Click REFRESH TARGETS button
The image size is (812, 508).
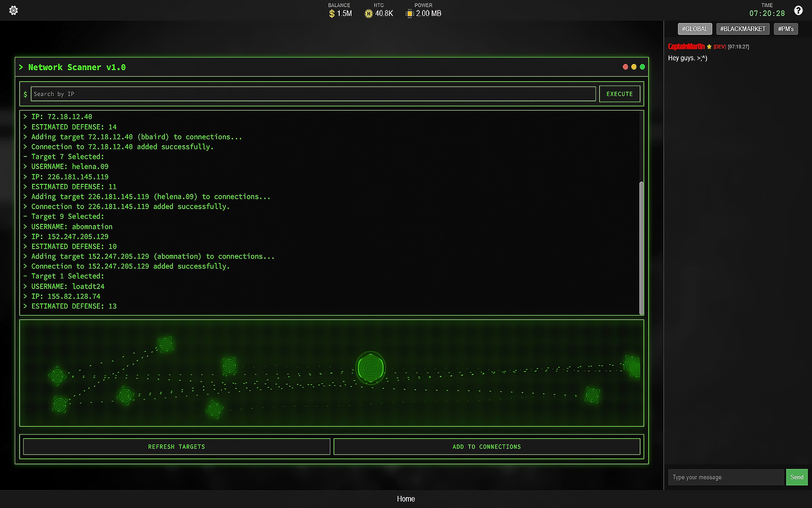[x=177, y=447]
